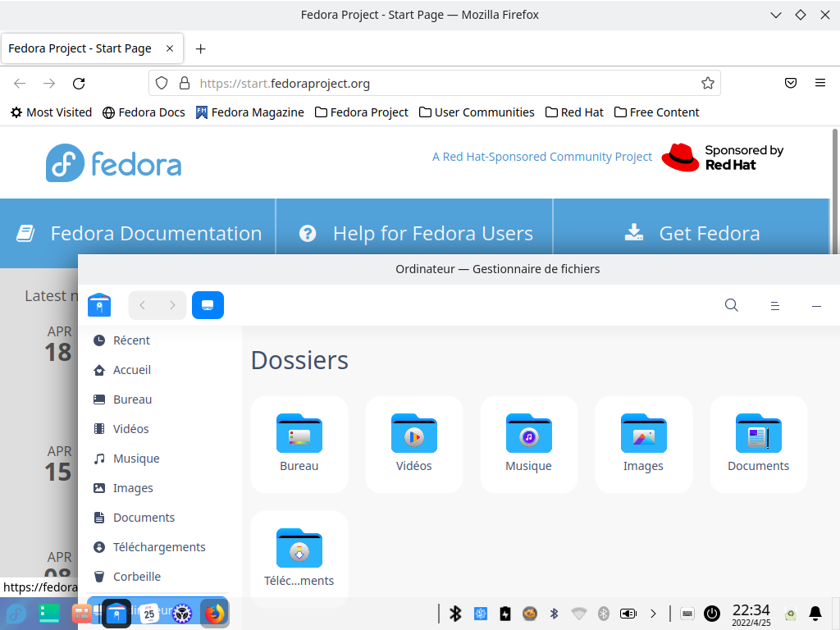Click A Red Hat-Sponsored Community Project link
The width and height of the screenshot is (840, 630).
pos(542,157)
